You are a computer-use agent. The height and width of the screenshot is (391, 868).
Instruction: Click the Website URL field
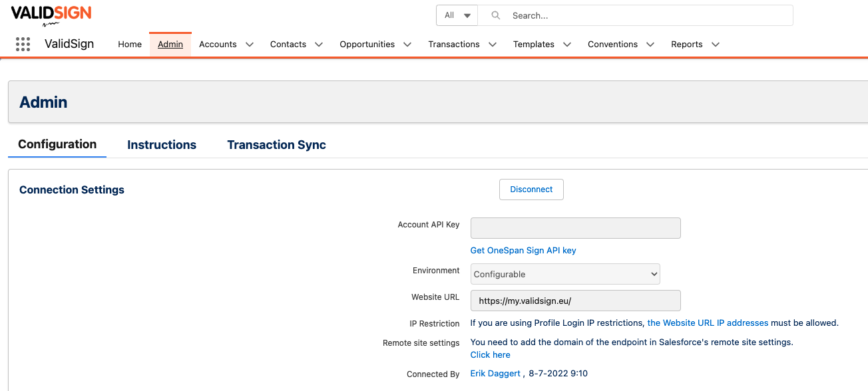pyautogui.click(x=576, y=301)
